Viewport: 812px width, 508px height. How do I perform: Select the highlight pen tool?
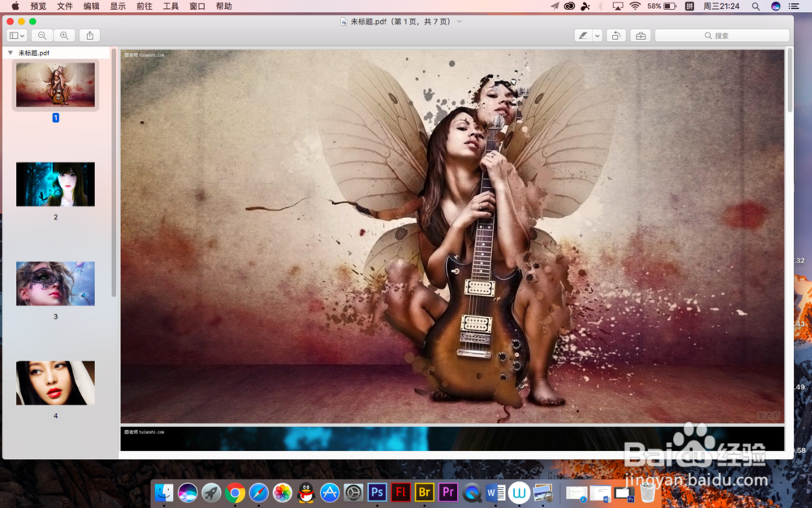pos(583,35)
